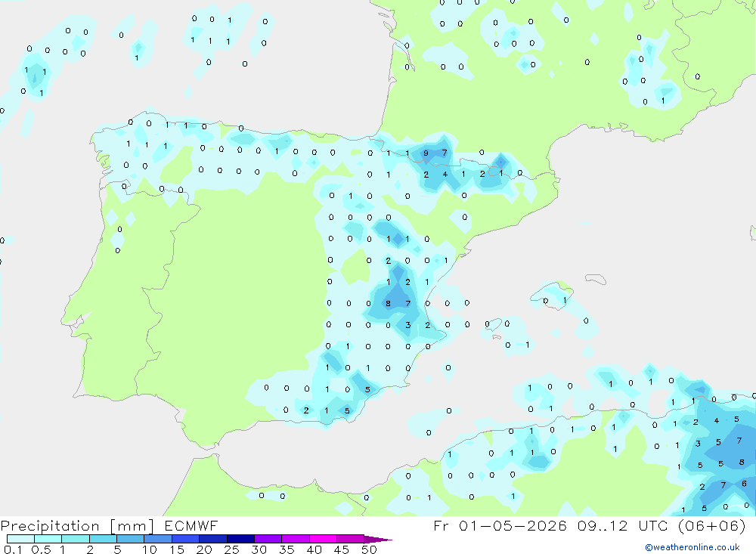Click the 35–40 mm legend swatch
This screenshot has height=554, width=756.
tap(296, 539)
